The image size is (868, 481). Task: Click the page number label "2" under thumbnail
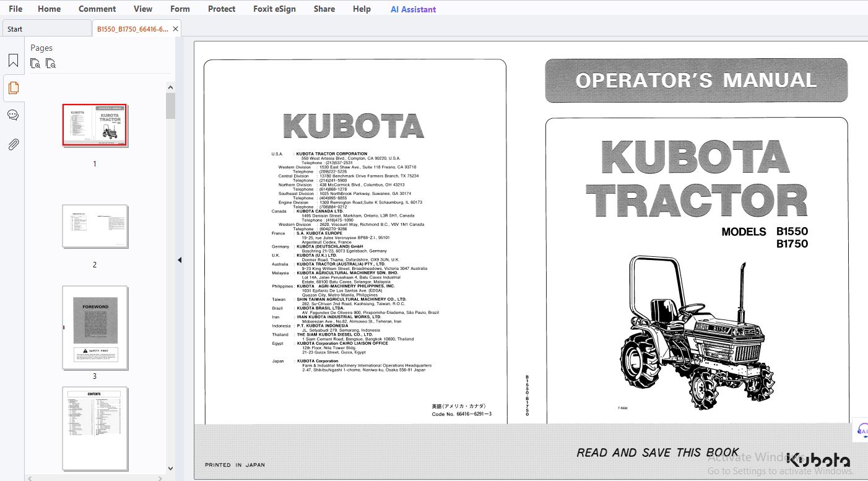95,265
